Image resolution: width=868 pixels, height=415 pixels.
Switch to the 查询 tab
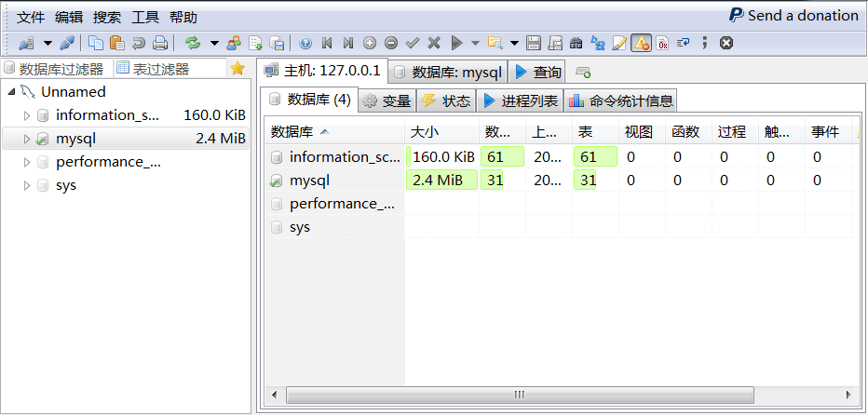coord(537,72)
